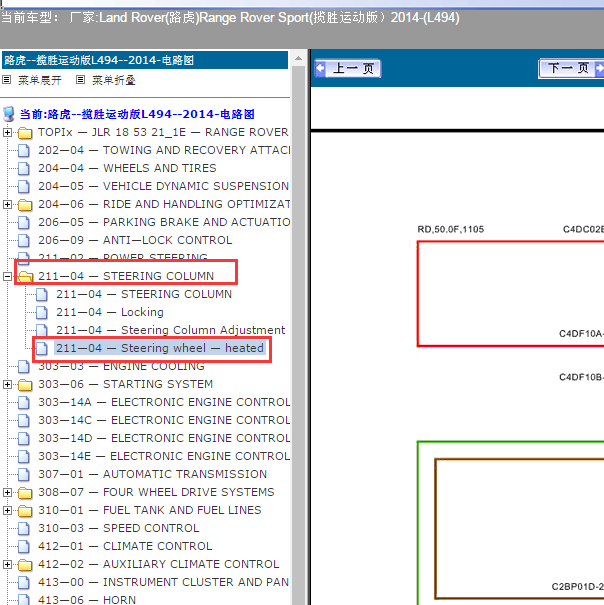Click page icon of 413-00 Instrument Cluster

[24, 583]
